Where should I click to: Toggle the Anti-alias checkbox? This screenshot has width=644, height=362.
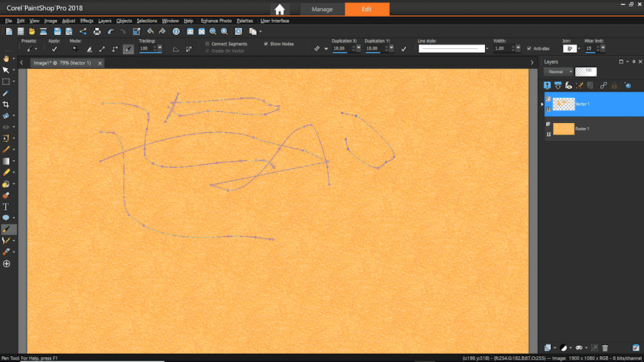pos(529,49)
